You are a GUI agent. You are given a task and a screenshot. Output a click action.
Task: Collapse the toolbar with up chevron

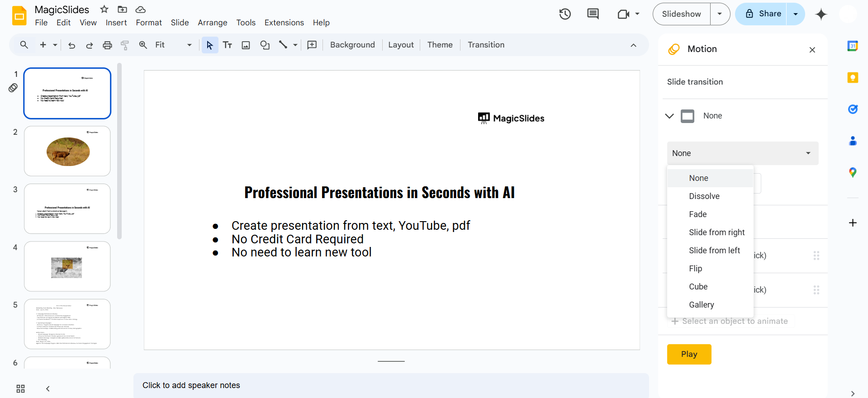(x=633, y=45)
